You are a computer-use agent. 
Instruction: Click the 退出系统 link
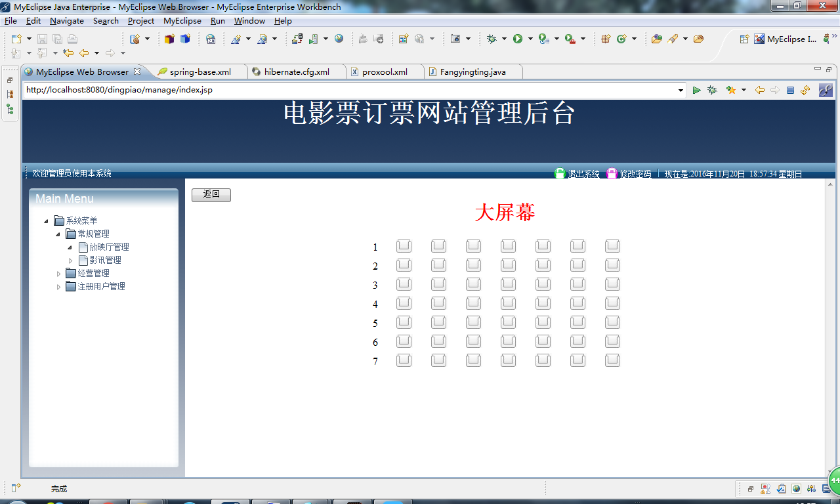point(583,174)
